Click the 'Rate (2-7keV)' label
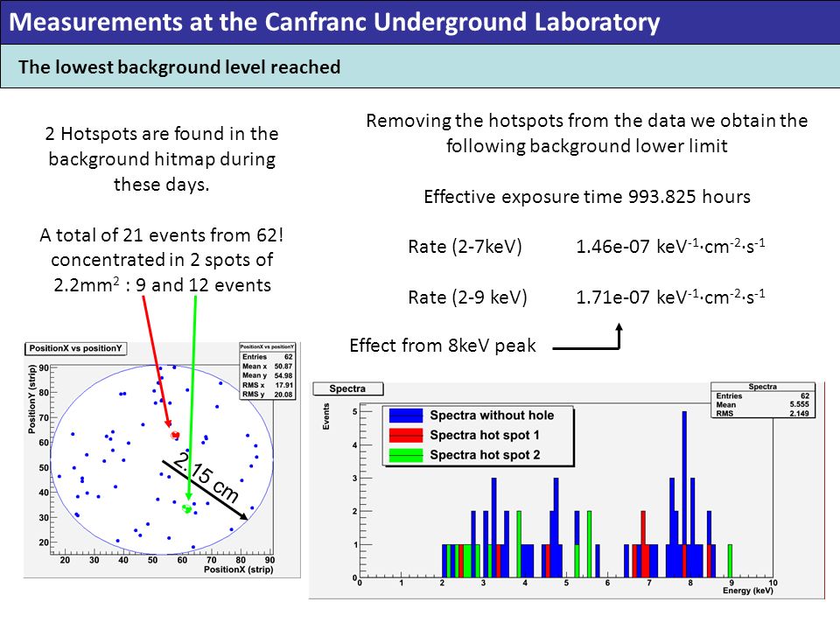Screen dimensions: 840x630 pyautogui.click(x=465, y=247)
